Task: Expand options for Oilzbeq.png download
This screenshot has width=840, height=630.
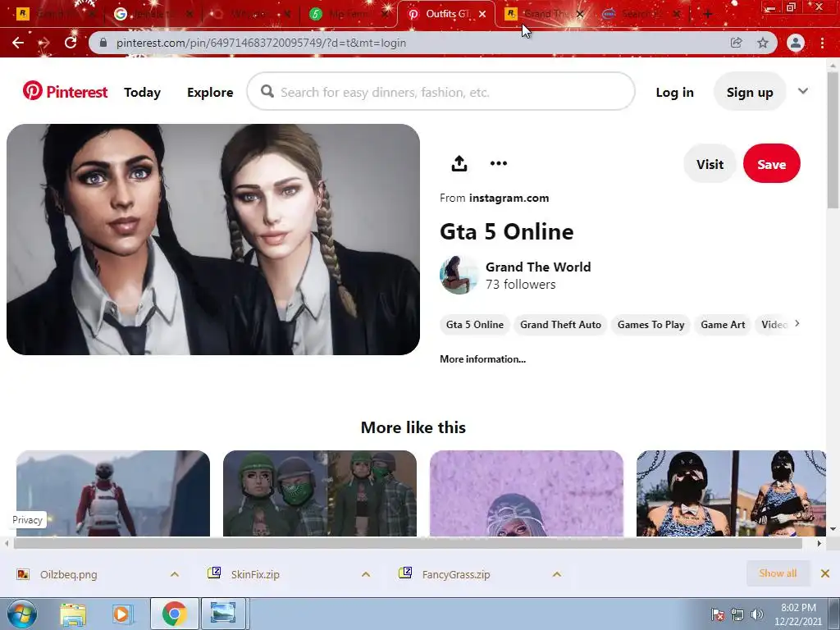Action: (175, 574)
